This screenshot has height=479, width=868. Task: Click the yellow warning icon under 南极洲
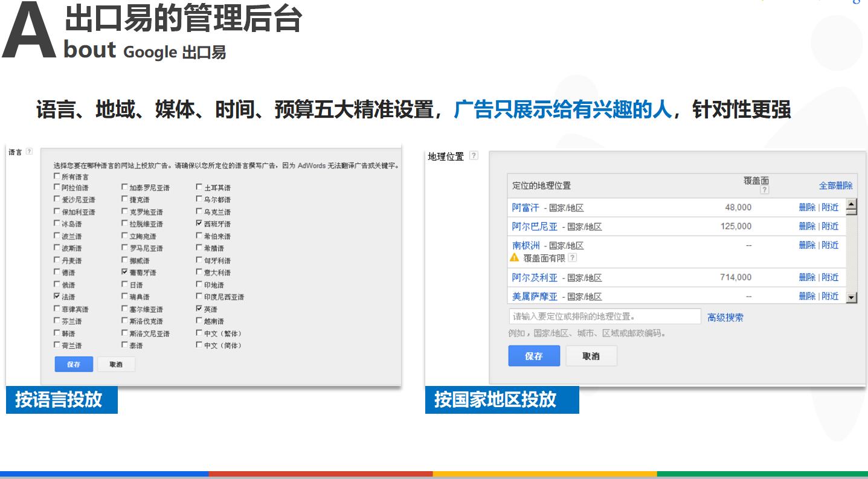514,257
